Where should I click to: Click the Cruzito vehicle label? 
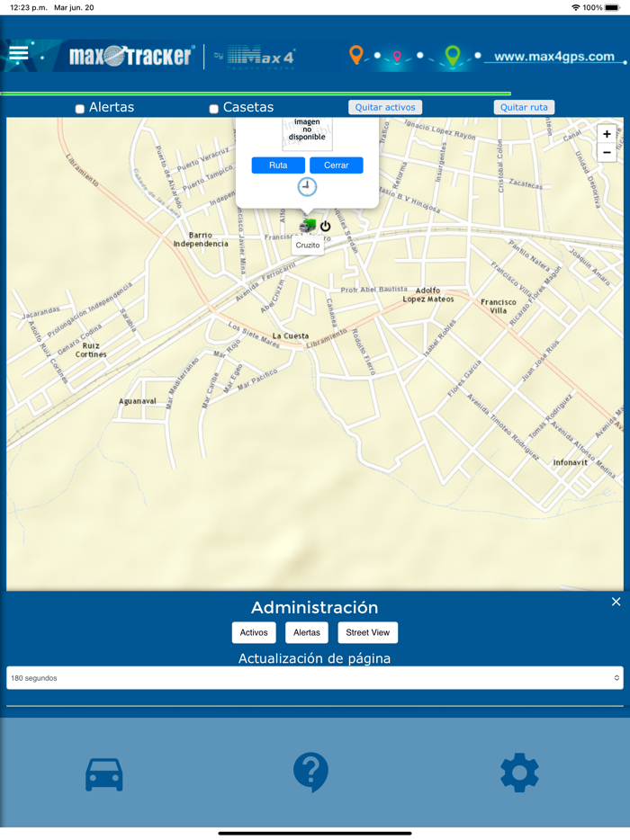(308, 246)
